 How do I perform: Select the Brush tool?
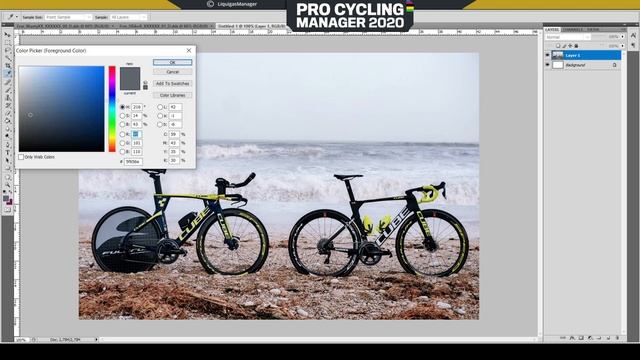[x=7, y=90]
